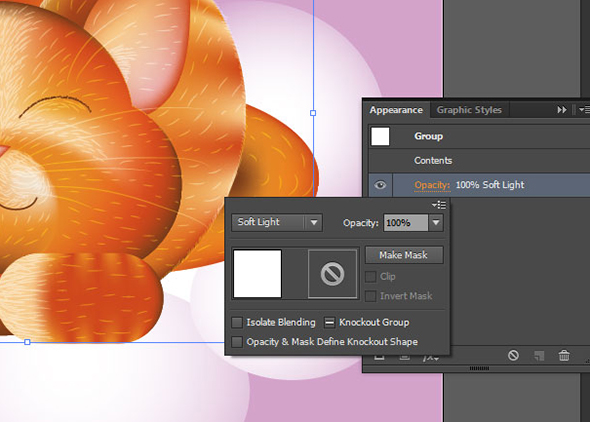Delete selected item with trash icon
This screenshot has width=590, height=422.
pos(564,355)
